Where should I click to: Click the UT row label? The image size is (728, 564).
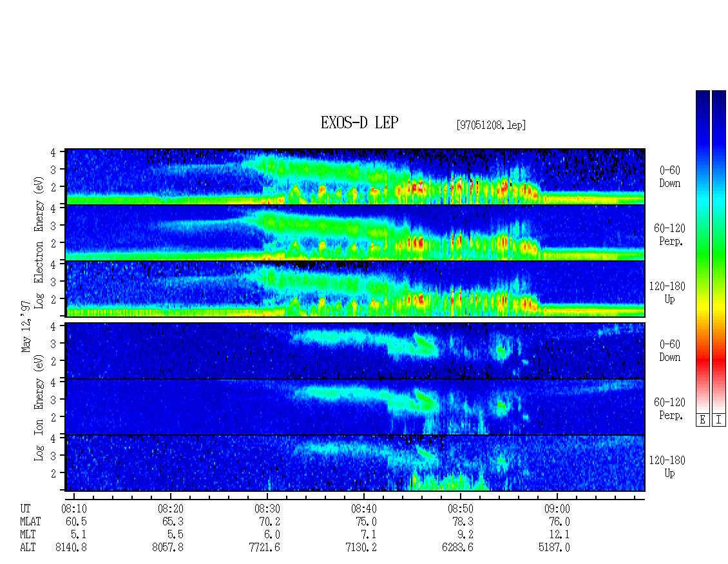25,509
